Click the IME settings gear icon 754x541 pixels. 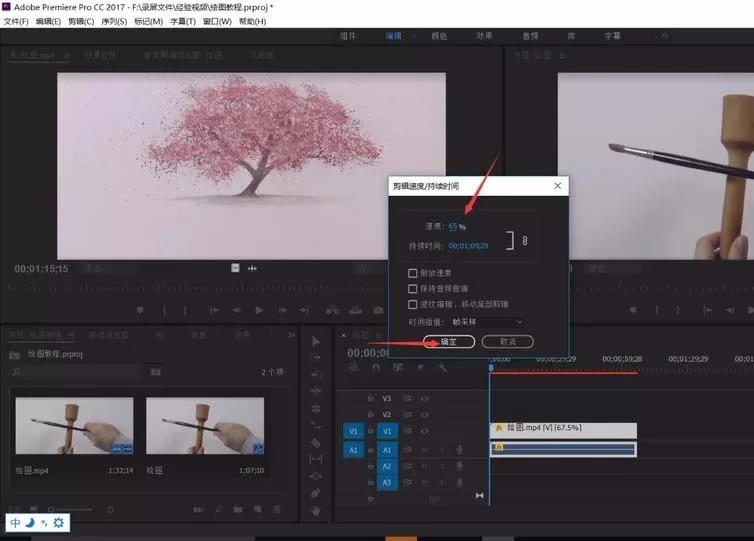coord(59,523)
